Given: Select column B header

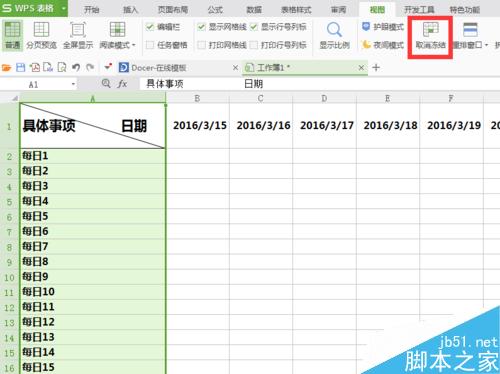Looking at the screenshot, I should (x=197, y=99).
